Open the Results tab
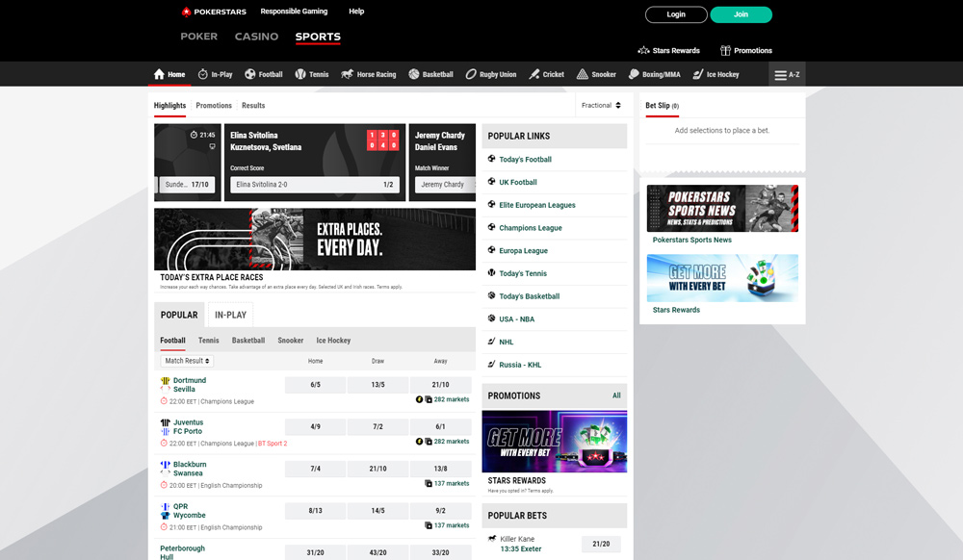This screenshot has height=560, width=963. 252,105
